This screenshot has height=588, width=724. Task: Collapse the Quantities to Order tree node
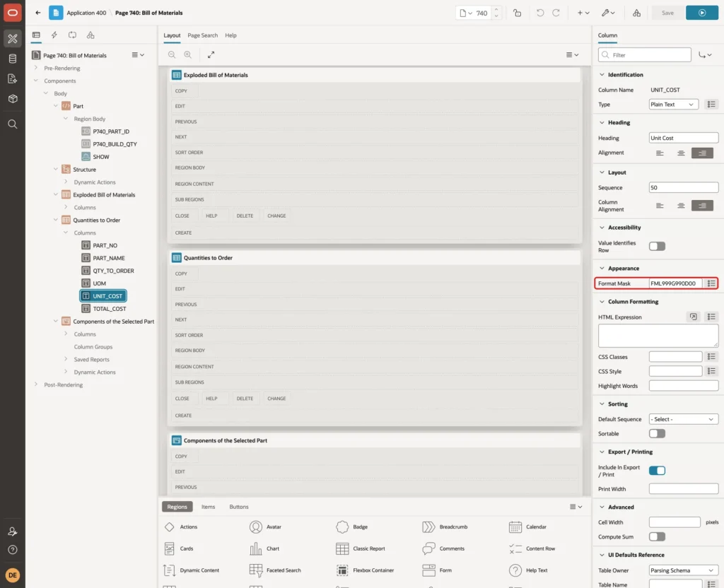55,220
